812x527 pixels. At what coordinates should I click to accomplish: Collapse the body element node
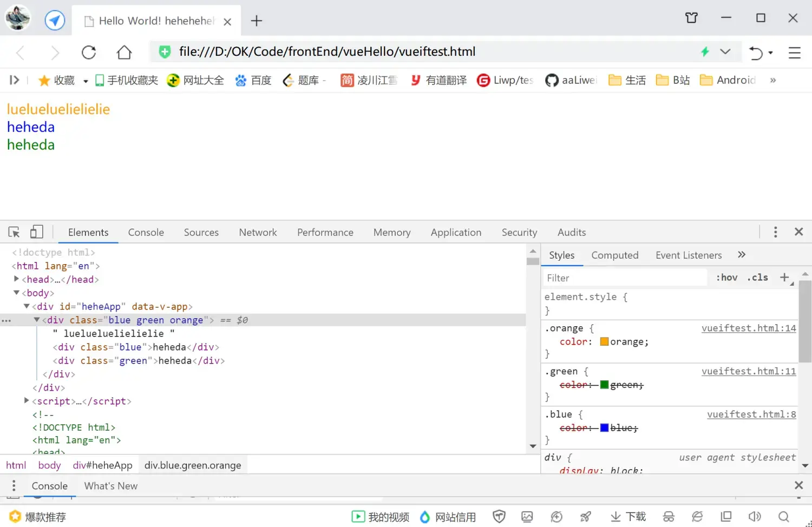point(16,293)
